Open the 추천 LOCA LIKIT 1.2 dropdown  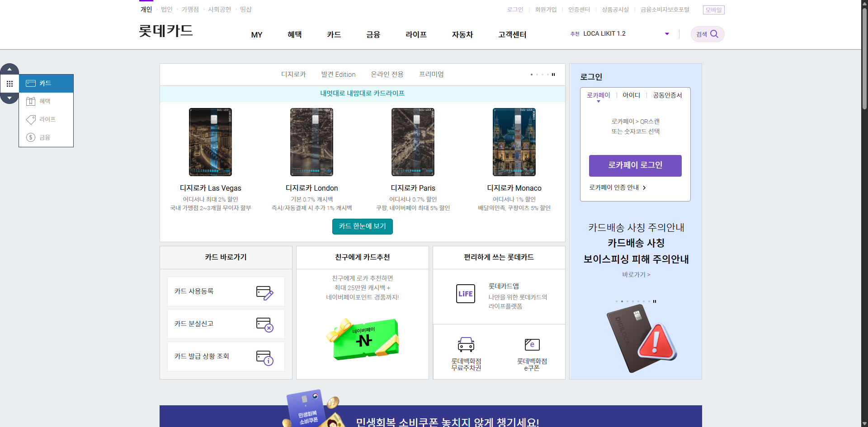click(666, 33)
